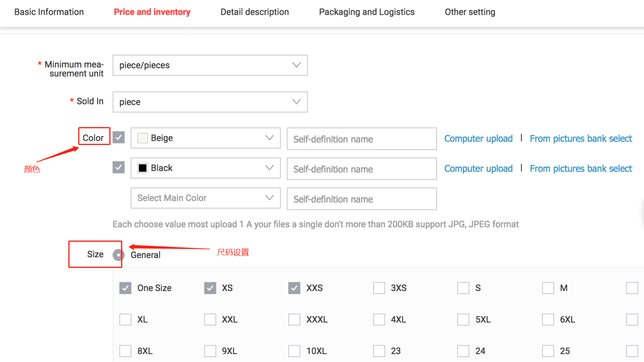Select the General size radio button

(x=118, y=255)
